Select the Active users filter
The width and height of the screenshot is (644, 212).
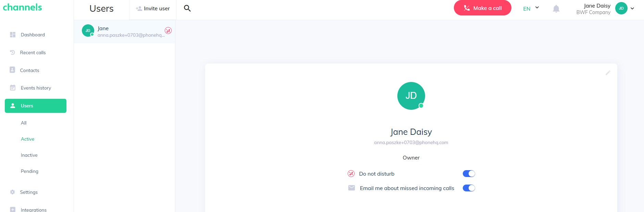point(27,139)
